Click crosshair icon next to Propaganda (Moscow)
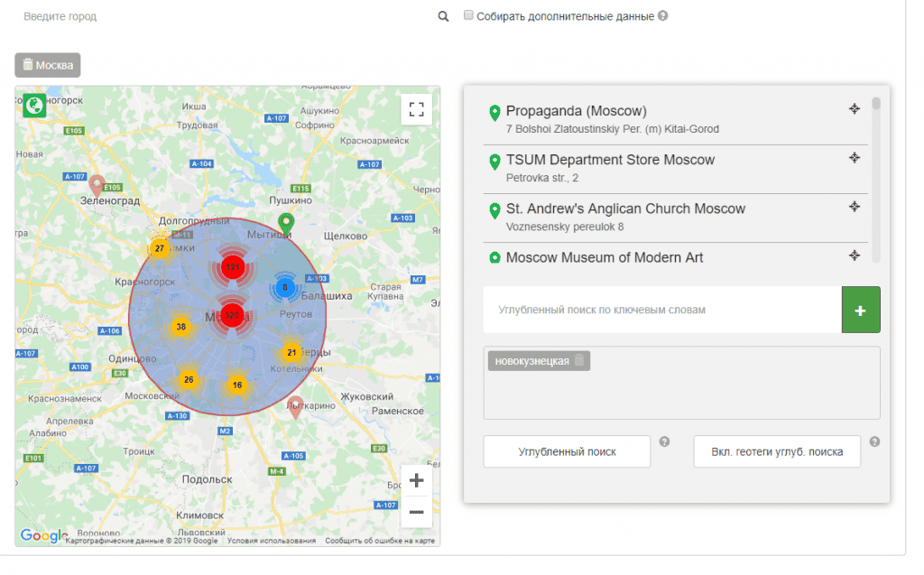Screen dimensions: 924x575 point(855,109)
